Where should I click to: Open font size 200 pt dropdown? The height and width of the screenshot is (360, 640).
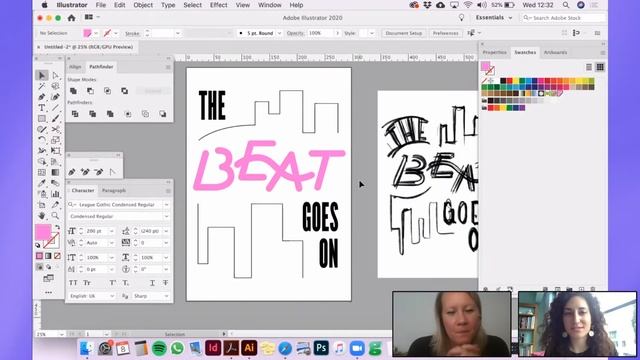pyautogui.click(x=111, y=231)
